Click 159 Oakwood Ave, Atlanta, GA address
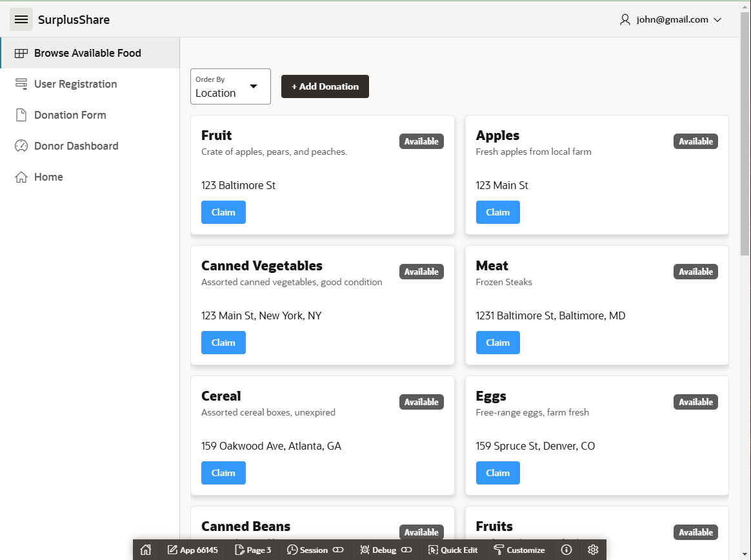 pos(271,446)
